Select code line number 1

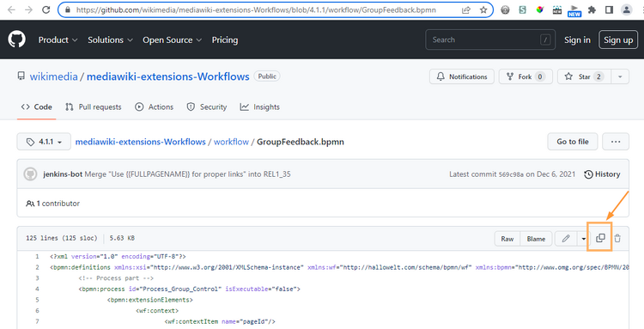[37, 256]
